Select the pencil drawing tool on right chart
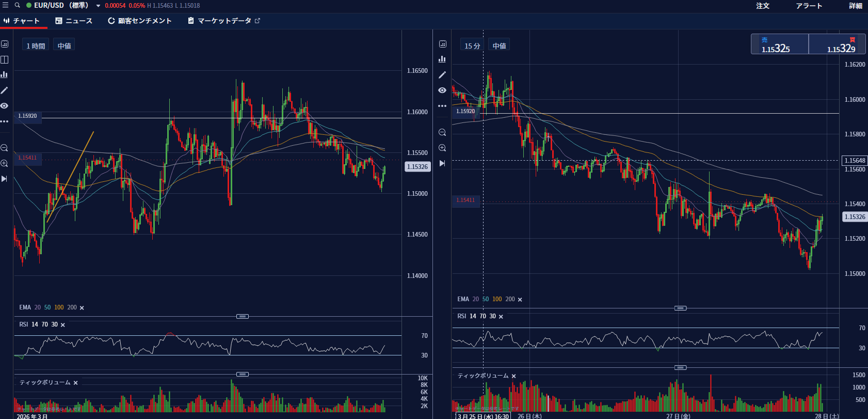This screenshot has height=419, width=868. pyautogui.click(x=442, y=75)
